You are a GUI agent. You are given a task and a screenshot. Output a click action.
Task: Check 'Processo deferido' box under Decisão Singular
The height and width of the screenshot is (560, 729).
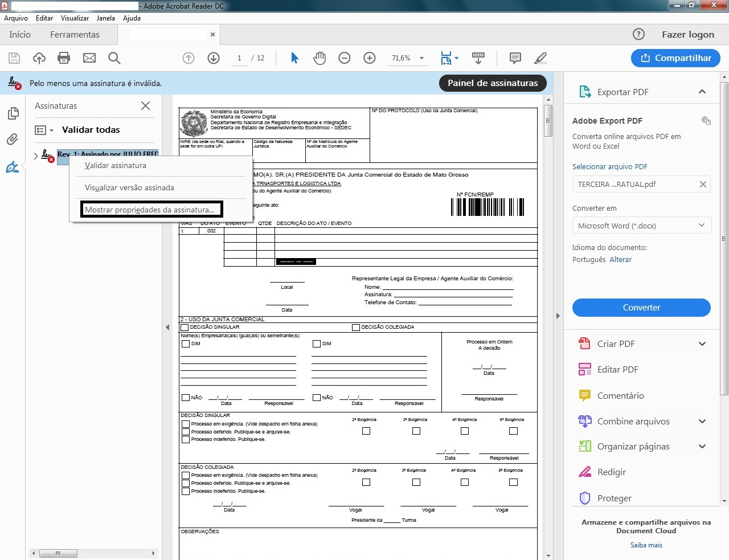click(x=186, y=432)
